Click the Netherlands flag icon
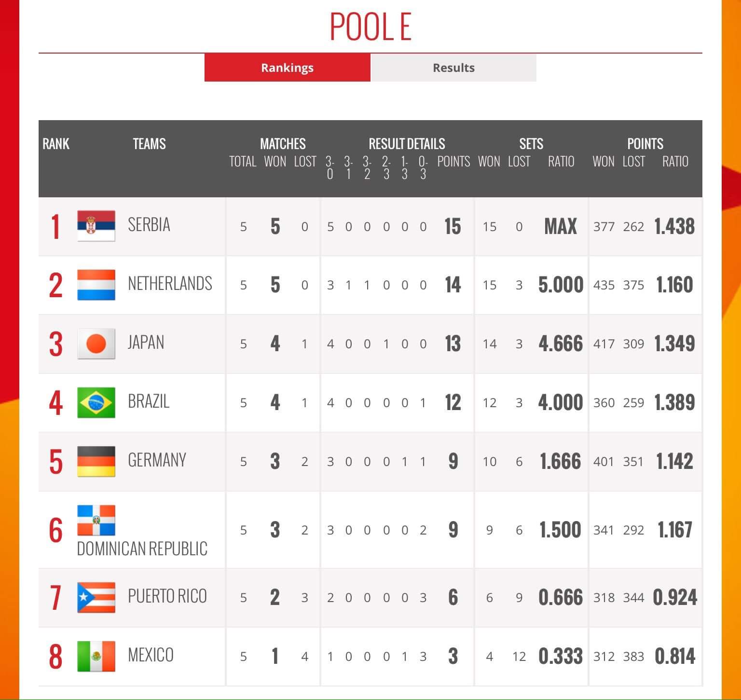This screenshot has width=741, height=700. (96, 285)
